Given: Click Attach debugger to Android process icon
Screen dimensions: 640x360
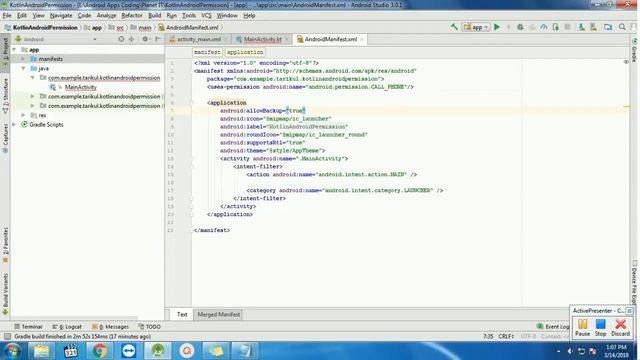Looking at the screenshot, I should (x=556, y=27).
